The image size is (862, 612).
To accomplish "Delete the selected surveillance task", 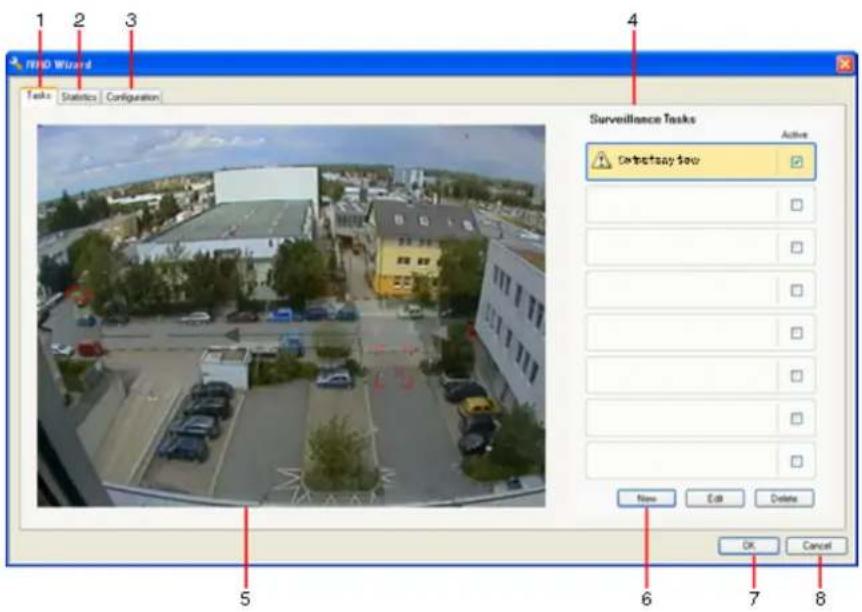I will (784, 498).
